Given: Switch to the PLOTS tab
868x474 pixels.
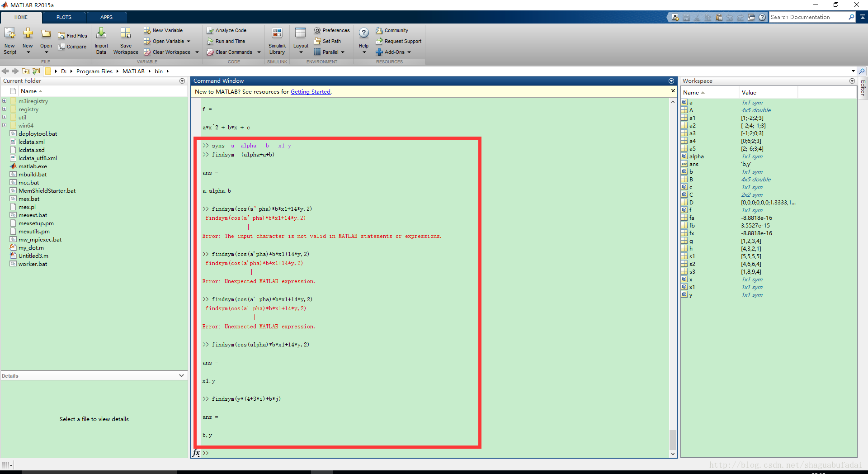Looking at the screenshot, I should coord(64,17).
